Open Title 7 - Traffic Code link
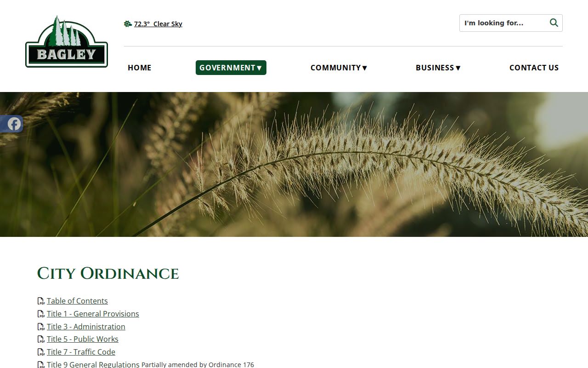 [x=81, y=352]
